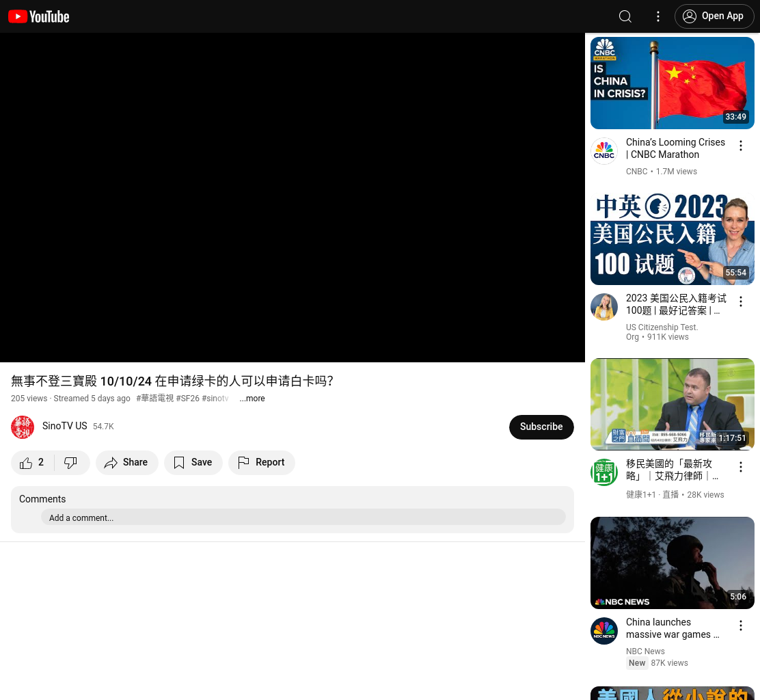This screenshot has width=760, height=700.
Task: Click the black video player area
Action: [293, 198]
